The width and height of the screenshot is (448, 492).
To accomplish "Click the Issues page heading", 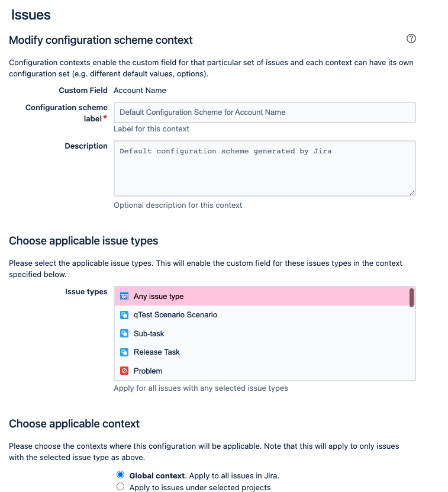I will tap(31, 15).
